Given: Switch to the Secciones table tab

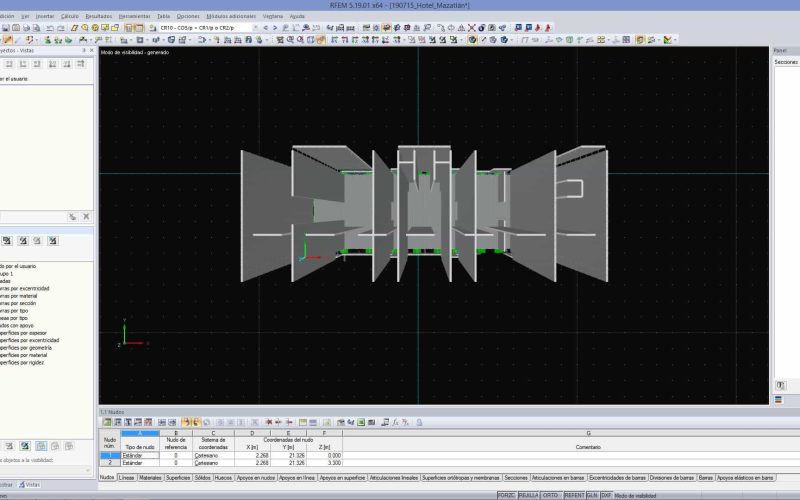Looking at the screenshot, I should (516, 478).
